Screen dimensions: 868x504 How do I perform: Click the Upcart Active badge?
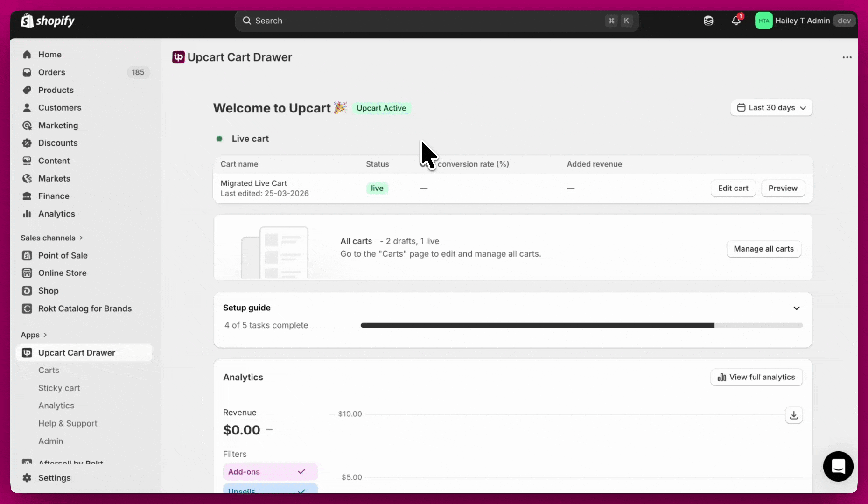click(x=381, y=108)
